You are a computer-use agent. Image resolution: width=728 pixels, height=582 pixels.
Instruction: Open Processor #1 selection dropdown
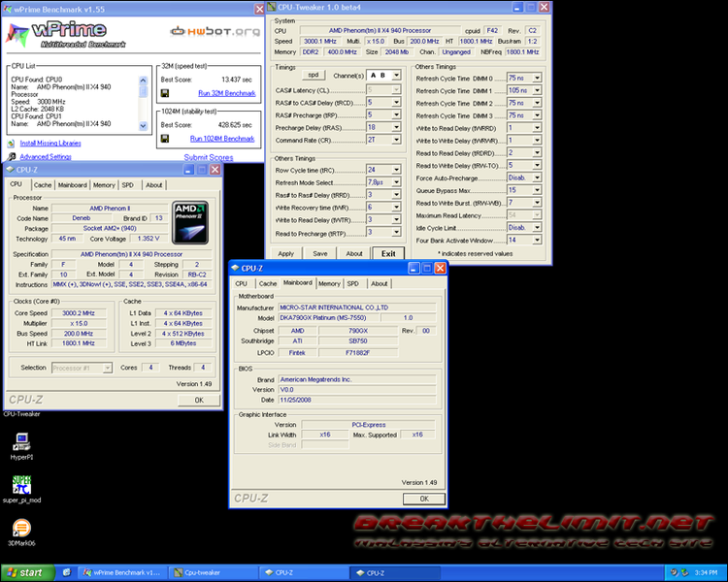(x=107, y=368)
